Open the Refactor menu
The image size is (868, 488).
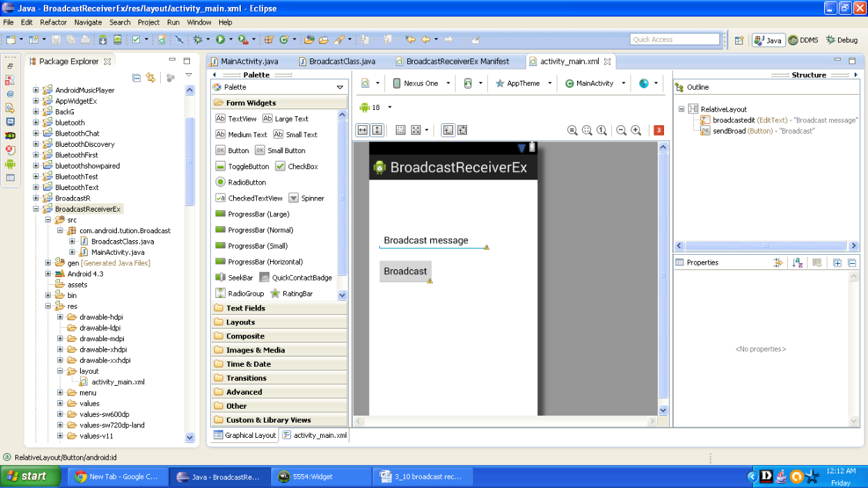pos(54,22)
